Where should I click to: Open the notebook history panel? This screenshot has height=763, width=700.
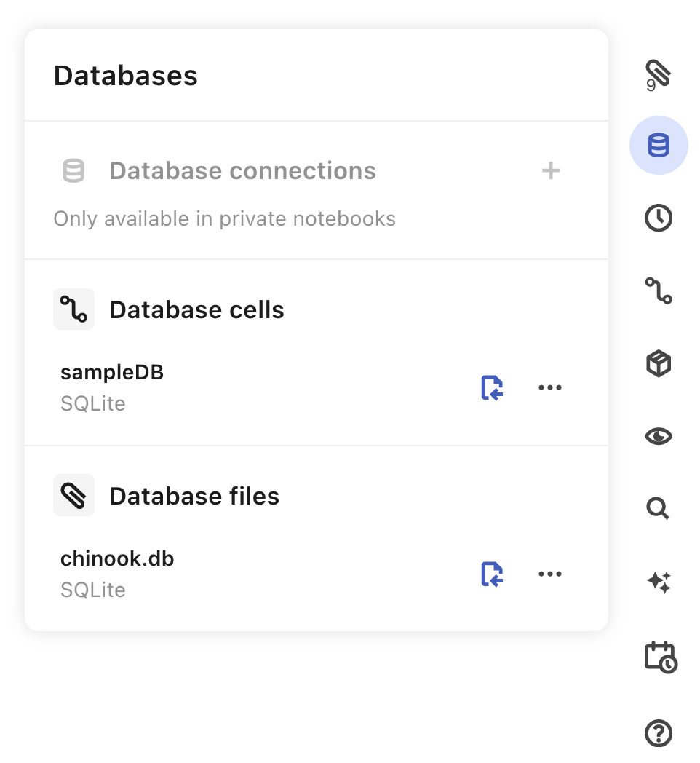point(658,217)
